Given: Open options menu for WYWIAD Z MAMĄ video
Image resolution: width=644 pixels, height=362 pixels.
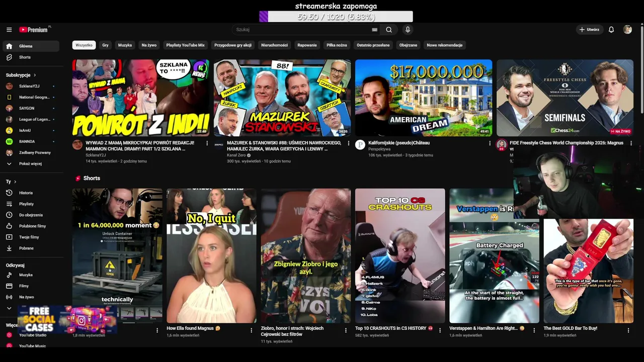Looking at the screenshot, I should coord(207,143).
